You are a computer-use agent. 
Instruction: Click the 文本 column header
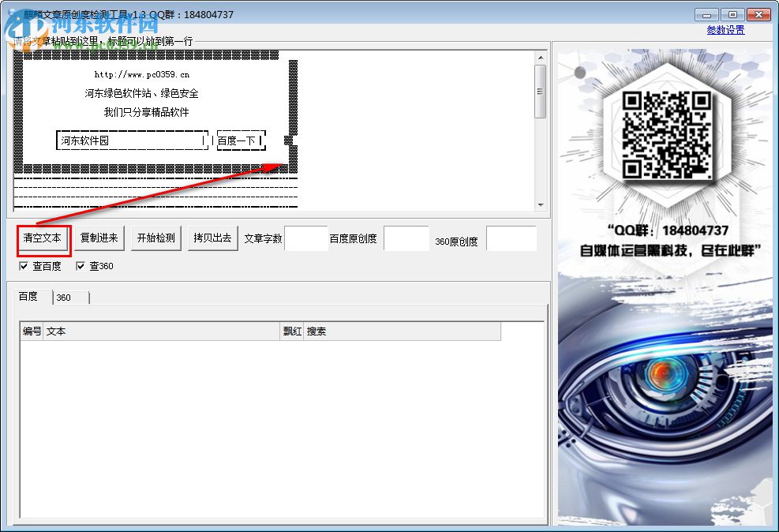tap(162, 332)
